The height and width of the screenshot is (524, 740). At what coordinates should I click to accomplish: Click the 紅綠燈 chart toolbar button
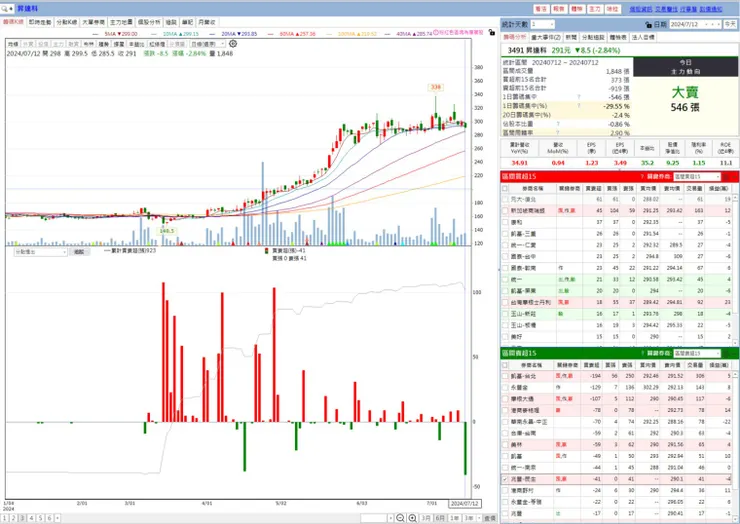(x=157, y=44)
